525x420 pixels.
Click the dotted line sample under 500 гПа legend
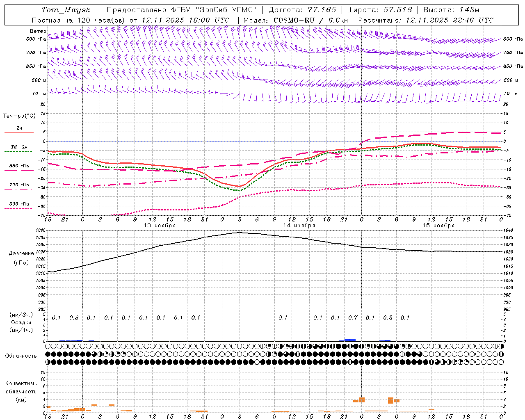[19, 208]
